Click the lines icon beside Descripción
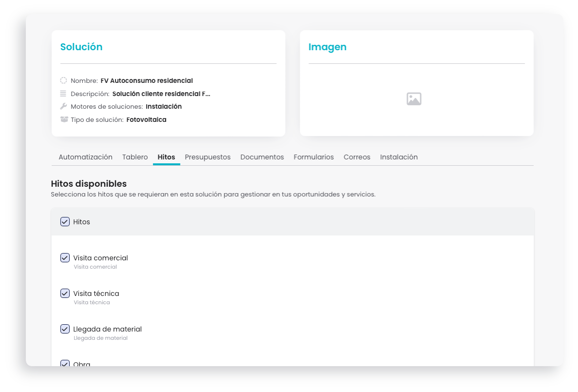 tap(63, 94)
